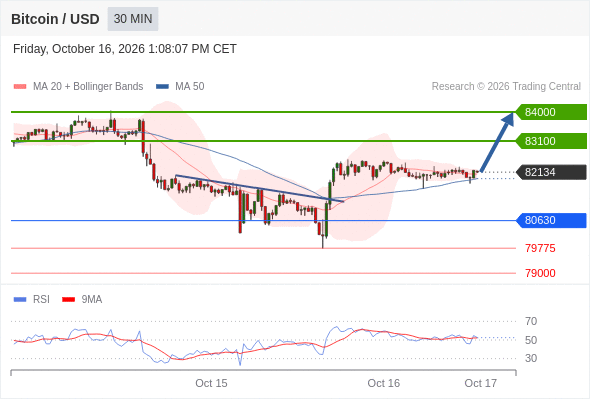Select the 80630 blue pivot tag

[551, 220]
